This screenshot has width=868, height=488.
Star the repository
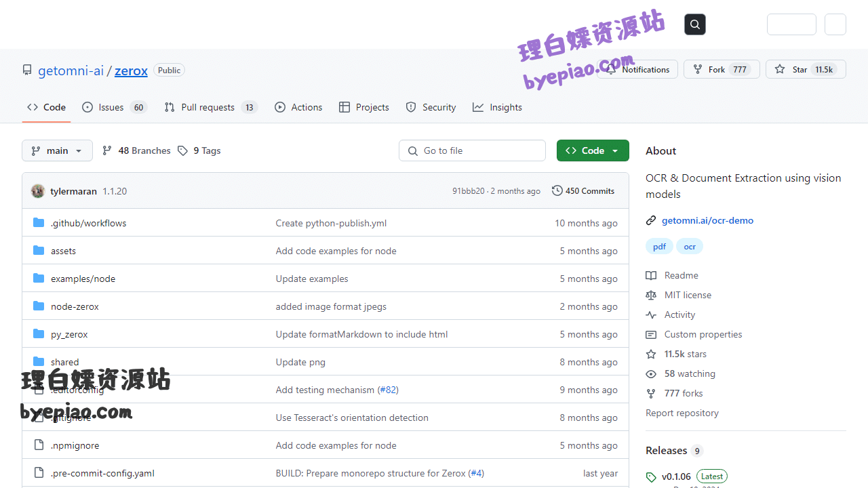tap(806, 69)
